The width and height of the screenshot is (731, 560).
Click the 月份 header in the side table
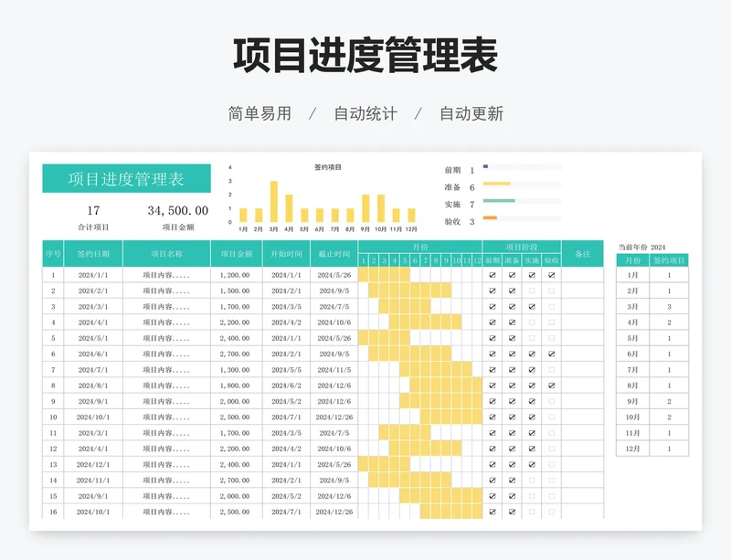click(632, 260)
